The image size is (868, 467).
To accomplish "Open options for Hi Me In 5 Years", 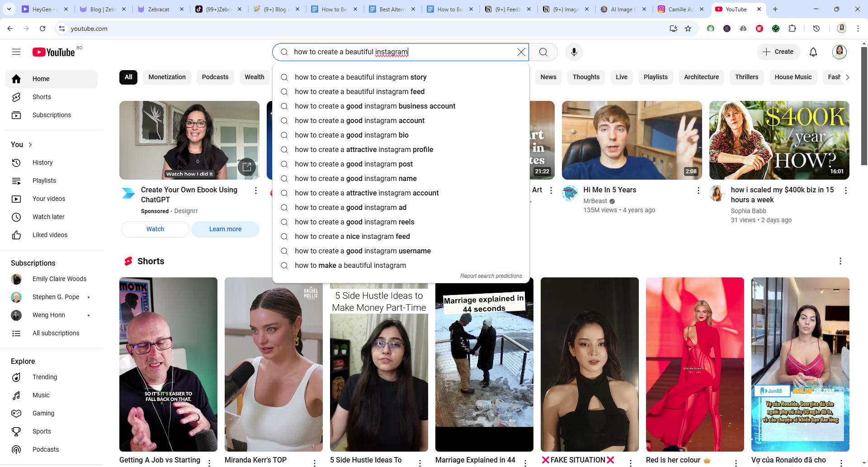I will (698, 191).
